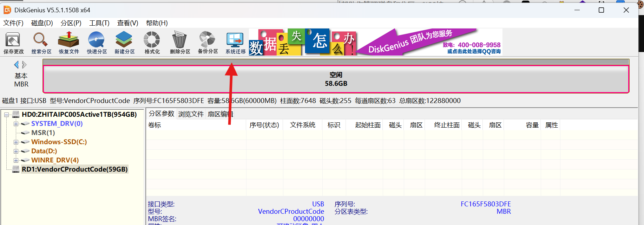The width and height of the screenshot is (644, 225).
Task: Switch to the 浏览文件 tab
Action: [x=191, y=114]
